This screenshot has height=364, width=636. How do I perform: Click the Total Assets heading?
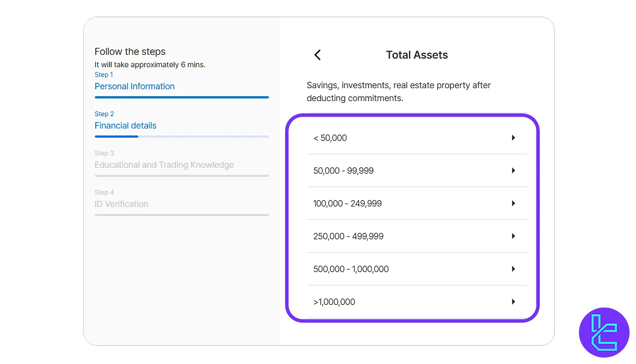[416, 55]
